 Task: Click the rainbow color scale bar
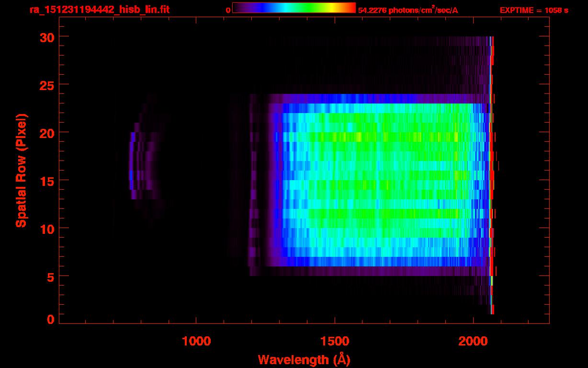294,8
